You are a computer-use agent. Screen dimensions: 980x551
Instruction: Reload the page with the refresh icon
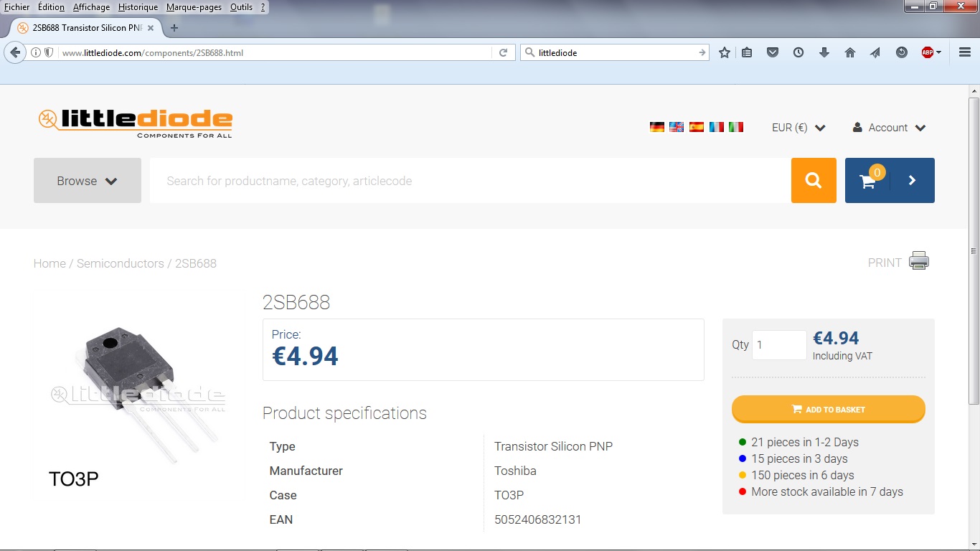point(504,52)
